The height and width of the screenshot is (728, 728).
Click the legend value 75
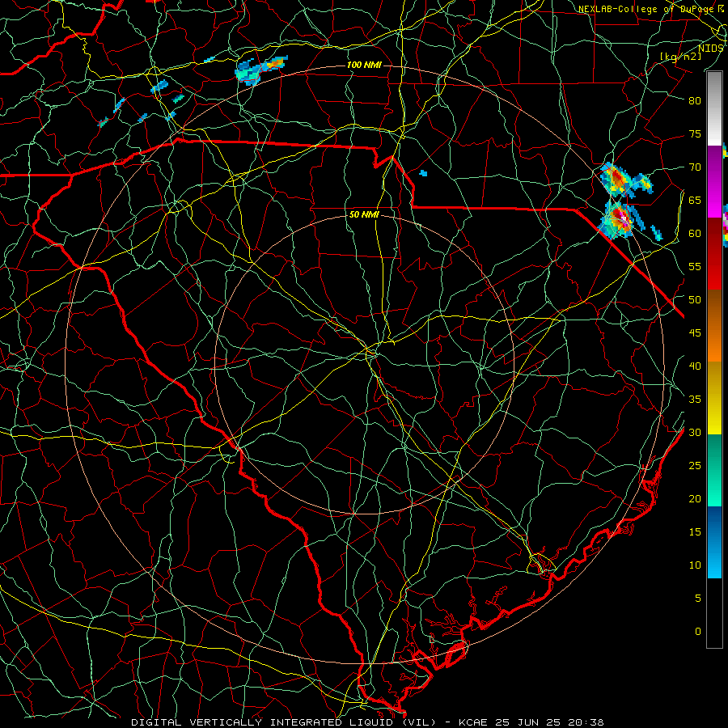coord(695,134)
